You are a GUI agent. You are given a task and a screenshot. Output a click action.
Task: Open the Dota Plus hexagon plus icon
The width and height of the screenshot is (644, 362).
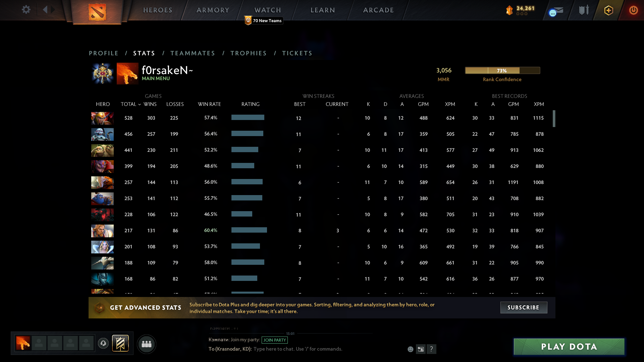tap(608, 10)
